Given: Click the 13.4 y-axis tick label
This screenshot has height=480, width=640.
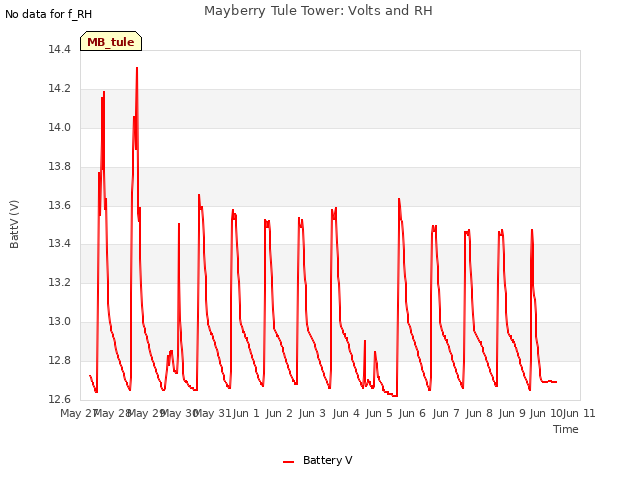Looking at the screenshot, I should (x=59, y=244).
